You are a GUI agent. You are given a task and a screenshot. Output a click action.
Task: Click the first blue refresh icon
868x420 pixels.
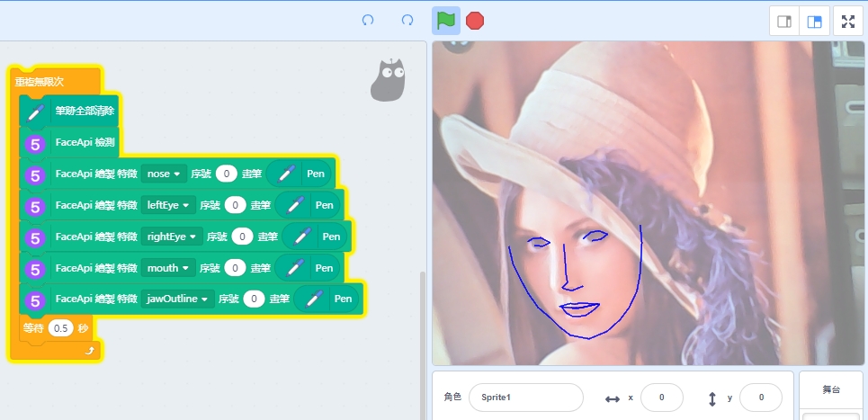[x=368, y=20]
